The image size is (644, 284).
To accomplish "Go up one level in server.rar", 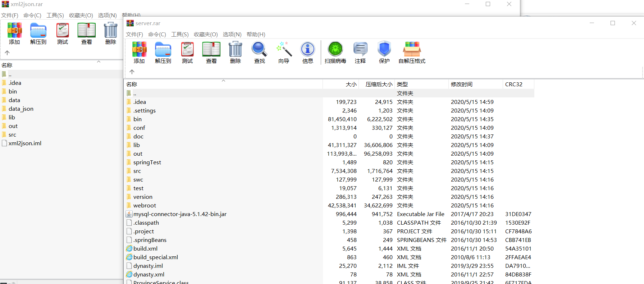I will point(132,72).
